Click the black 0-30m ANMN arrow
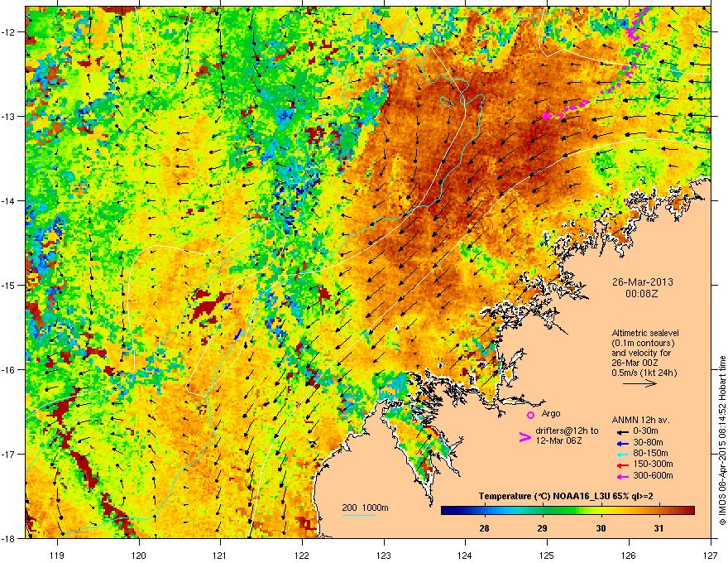The width and height of the screenshot is (728, 563). click(x=622, y=431)
